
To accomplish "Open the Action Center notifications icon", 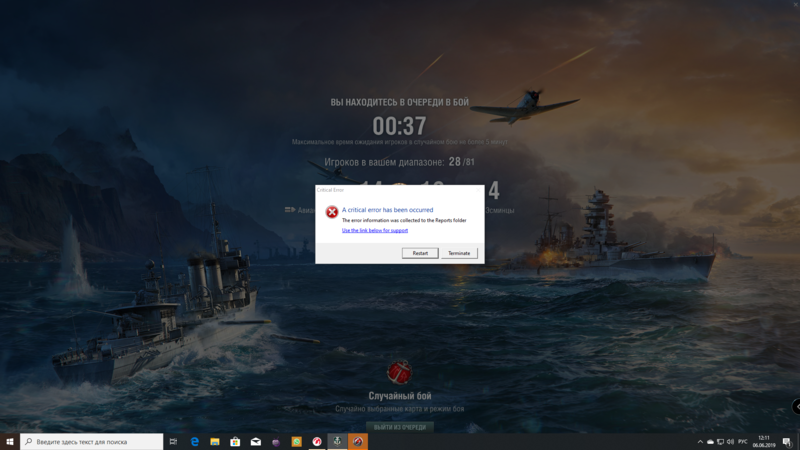I will 786,441.
